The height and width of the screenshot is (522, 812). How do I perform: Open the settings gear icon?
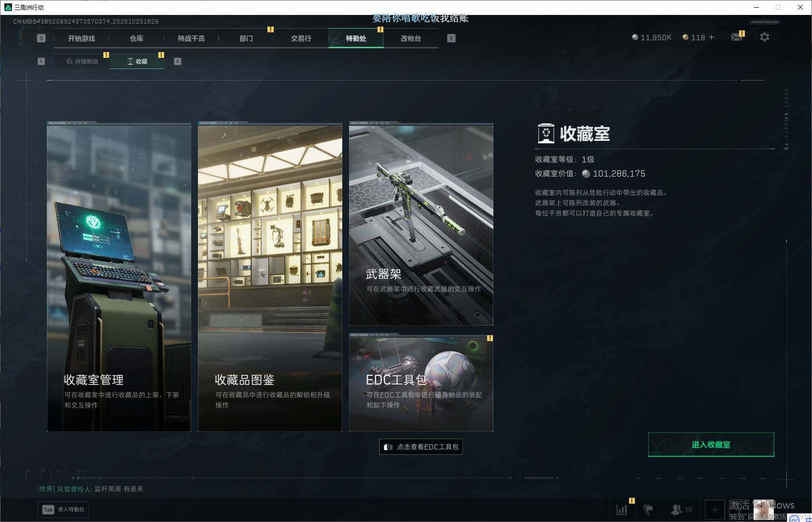click(765, 37)
